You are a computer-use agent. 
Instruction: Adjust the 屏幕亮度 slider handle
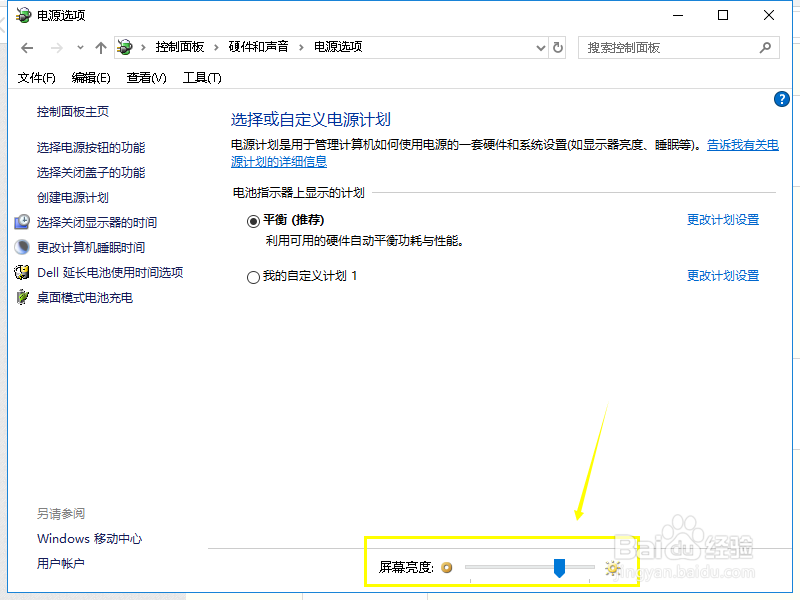(x=558, y=567)
